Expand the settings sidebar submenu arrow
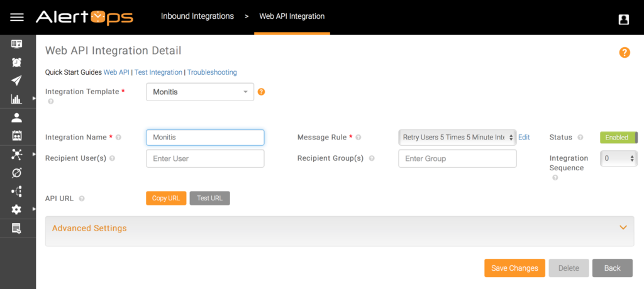644x289 pixels. pos(34,209)
